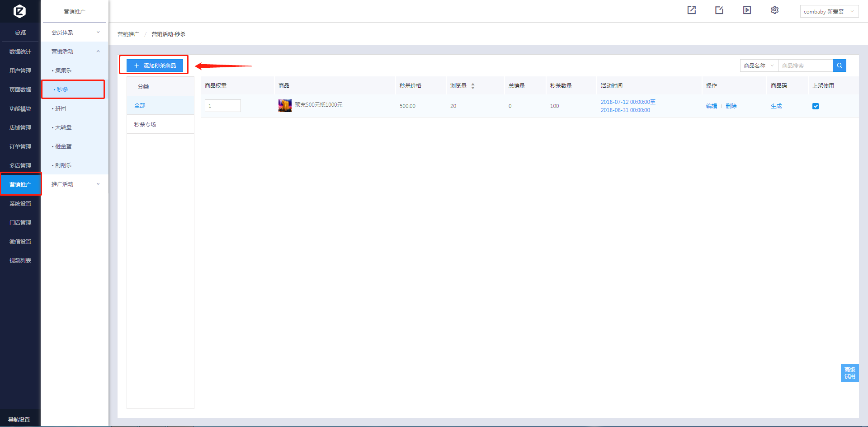Click the 商品权重 input field
This screenshot has height=427, width=868.
(222, 106)
